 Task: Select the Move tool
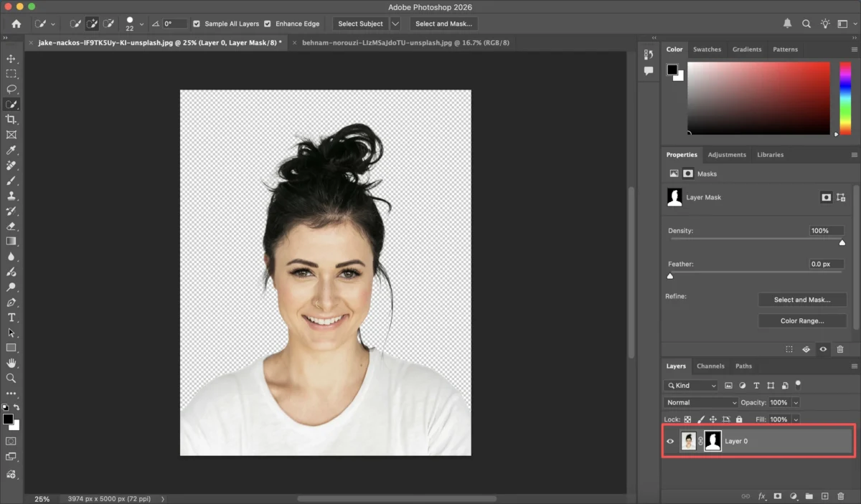point(11,59)
